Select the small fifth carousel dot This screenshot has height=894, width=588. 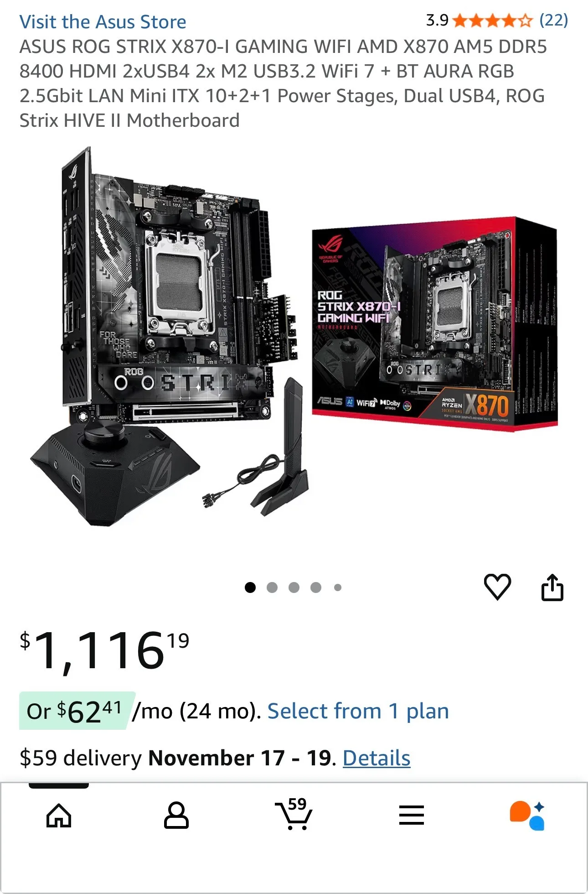pos(338,587)
